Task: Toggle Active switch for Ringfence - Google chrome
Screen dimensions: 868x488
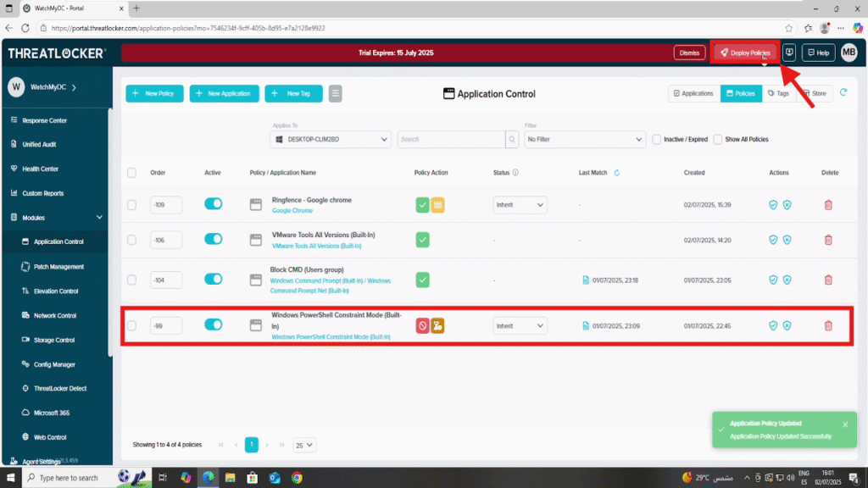Action: (x=213, y=203)
